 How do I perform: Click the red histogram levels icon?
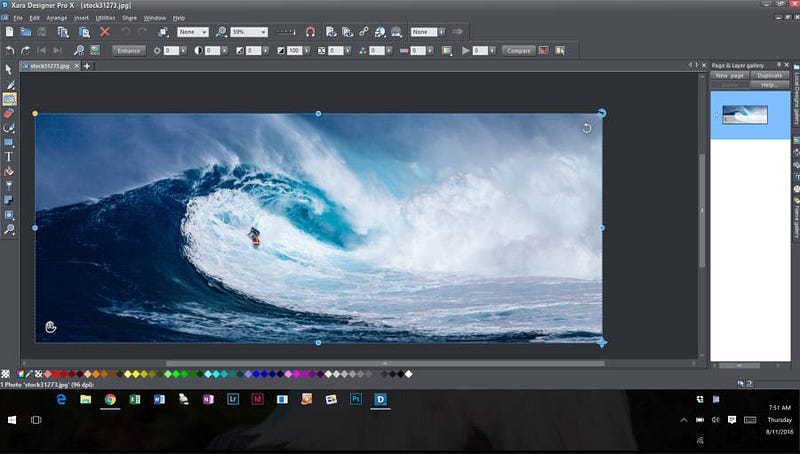[544, 51]
